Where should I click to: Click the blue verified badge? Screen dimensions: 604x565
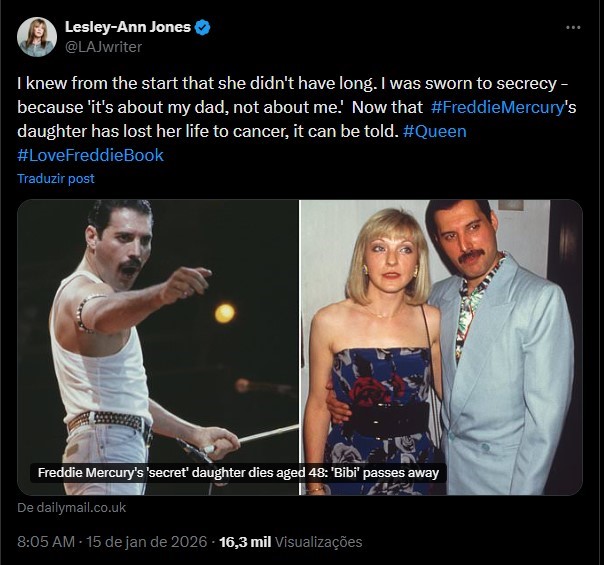coord(203,28)
